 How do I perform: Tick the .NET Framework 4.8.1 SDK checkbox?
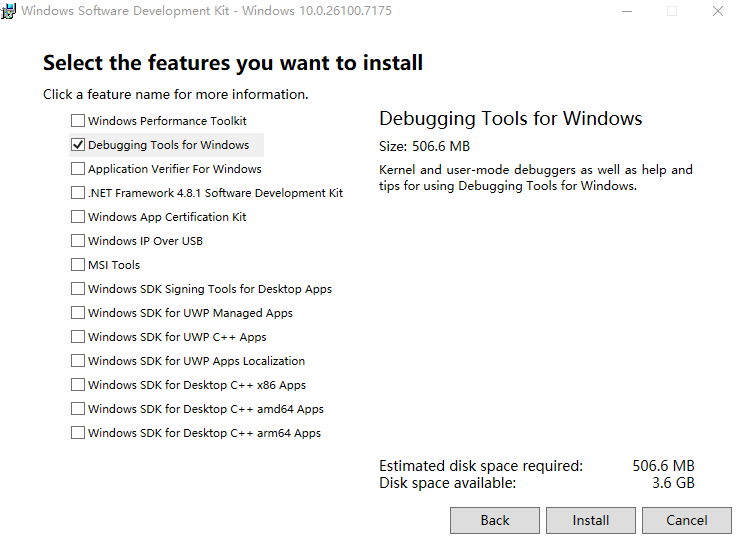78,193
